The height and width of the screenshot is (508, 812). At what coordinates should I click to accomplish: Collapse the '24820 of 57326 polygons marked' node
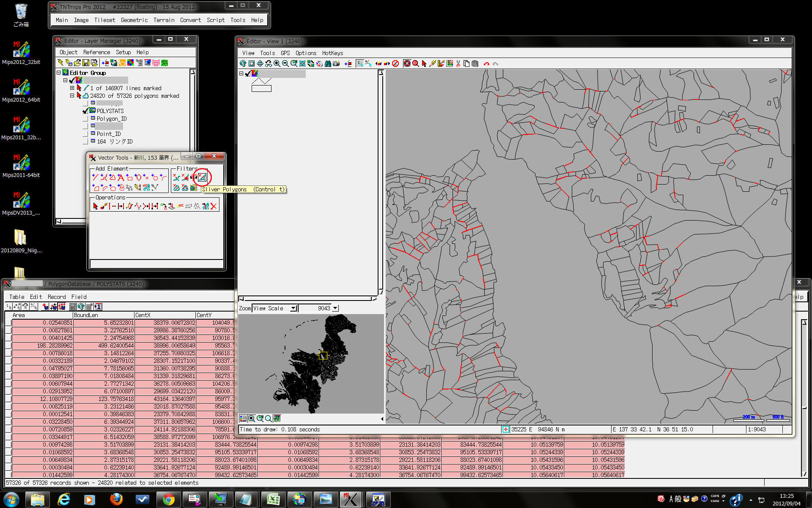[72, 96]
